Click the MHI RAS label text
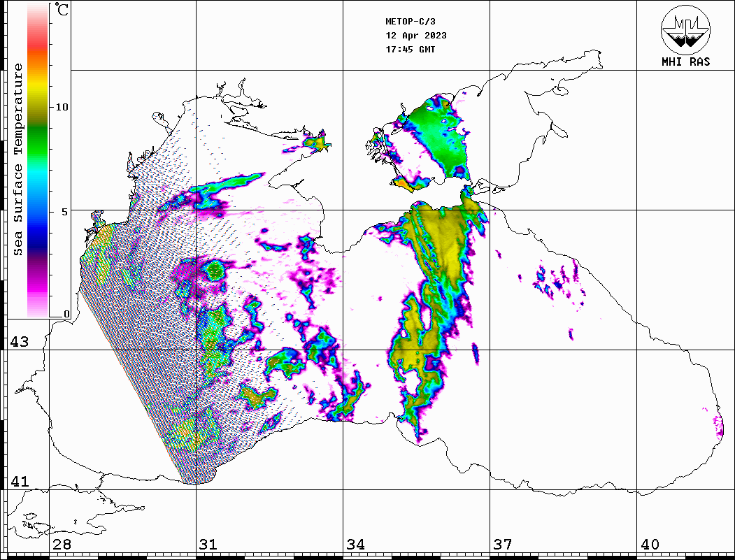 [x=685, y=62]
